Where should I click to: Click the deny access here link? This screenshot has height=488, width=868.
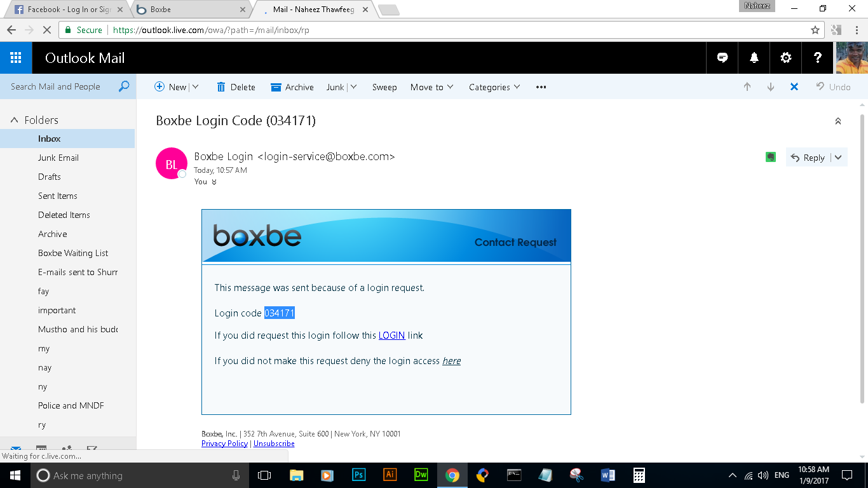[x=452, y=361]
